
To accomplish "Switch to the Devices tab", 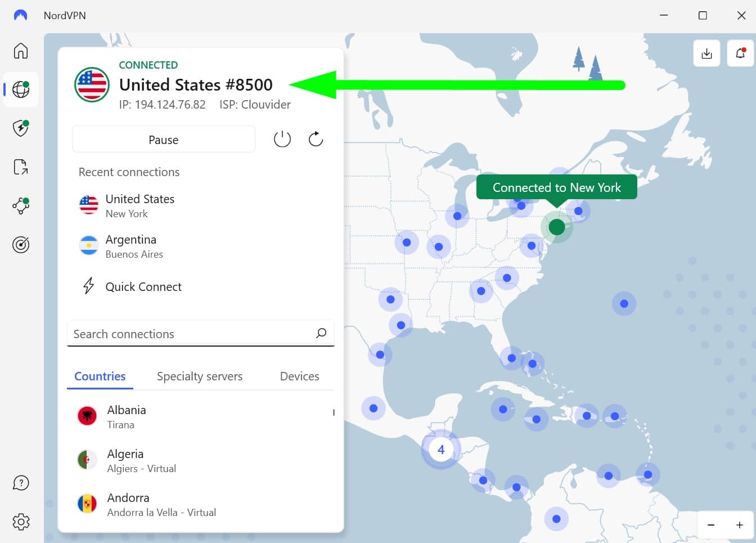I will click(x=300, y=376).
